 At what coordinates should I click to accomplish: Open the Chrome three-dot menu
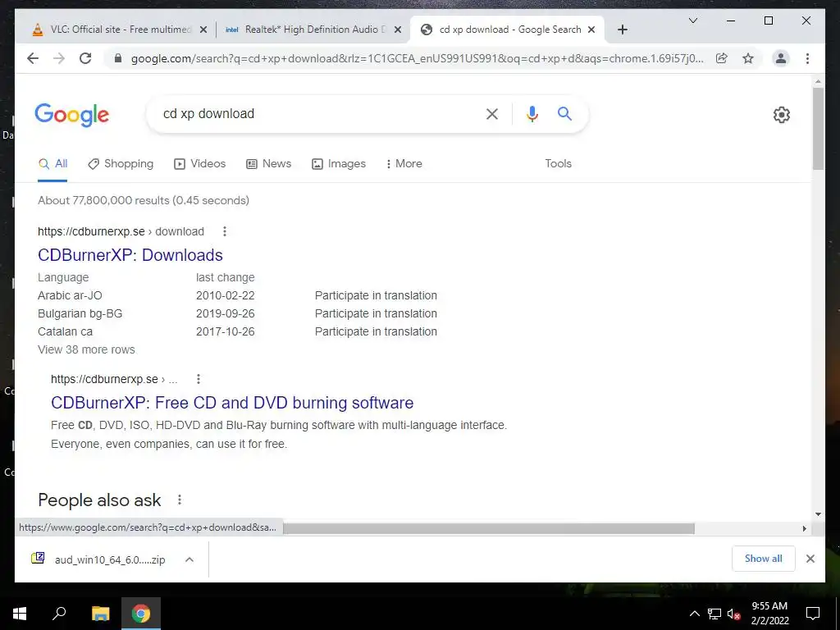[x=807, y=58]
